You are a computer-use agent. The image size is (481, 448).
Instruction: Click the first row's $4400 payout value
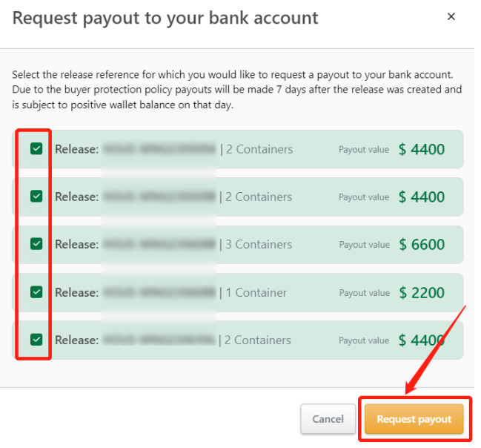click(422, 150)
